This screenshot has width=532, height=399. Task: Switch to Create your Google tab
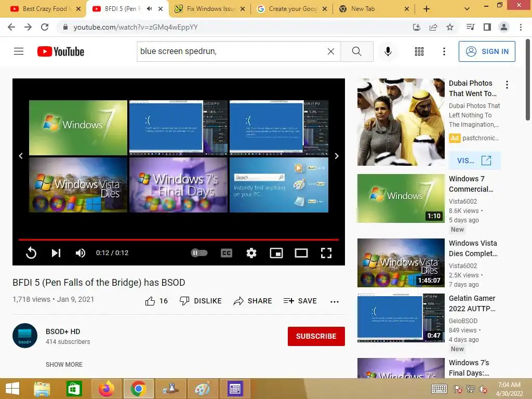[291, 9]
